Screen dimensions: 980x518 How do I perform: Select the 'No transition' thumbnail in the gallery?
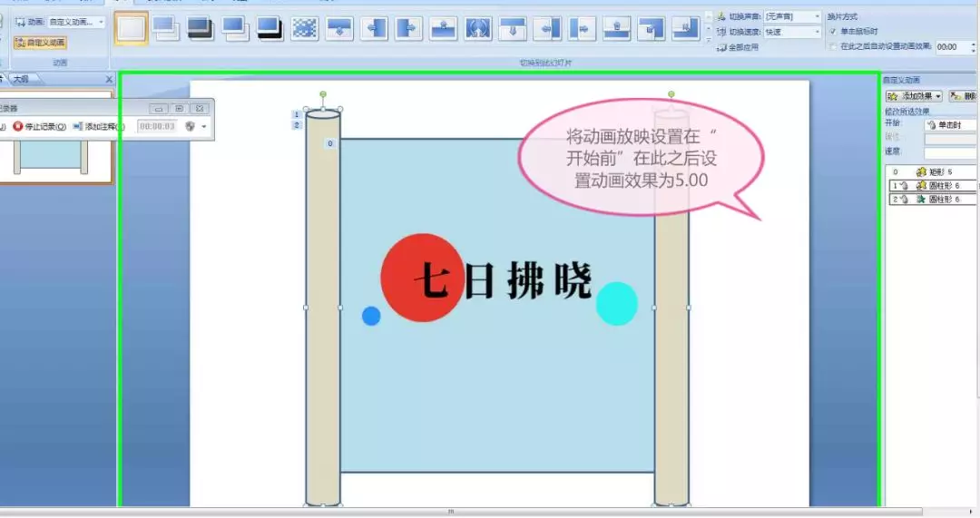coord(132,28)
